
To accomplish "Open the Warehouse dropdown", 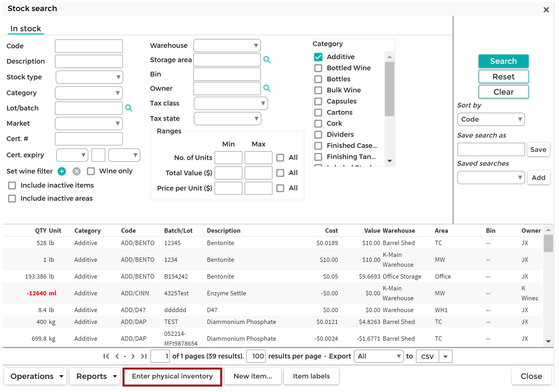I will click(227, 46).
